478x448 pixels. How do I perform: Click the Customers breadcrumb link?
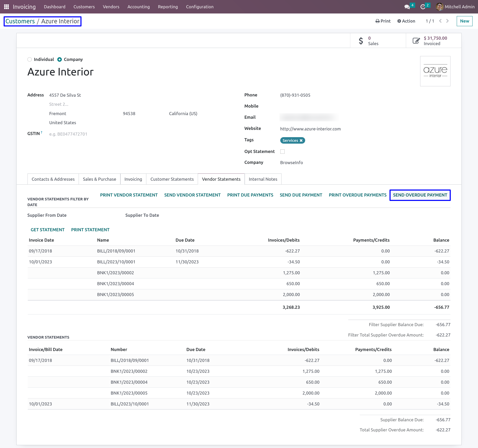pyautogui.click(x=20, y=21)
